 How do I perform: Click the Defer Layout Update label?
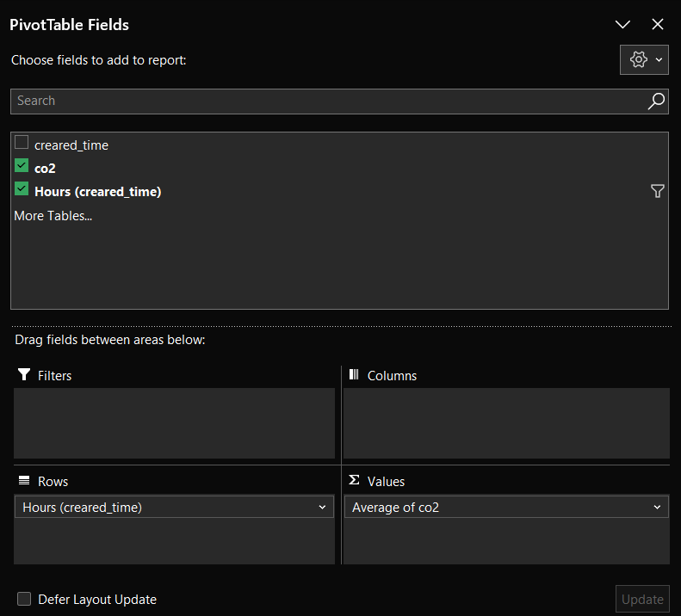97,600
